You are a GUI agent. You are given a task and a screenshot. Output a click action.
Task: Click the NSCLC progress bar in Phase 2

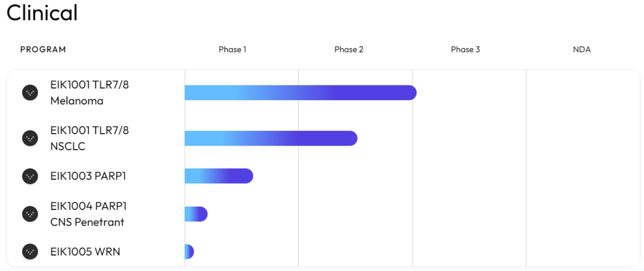271,138
